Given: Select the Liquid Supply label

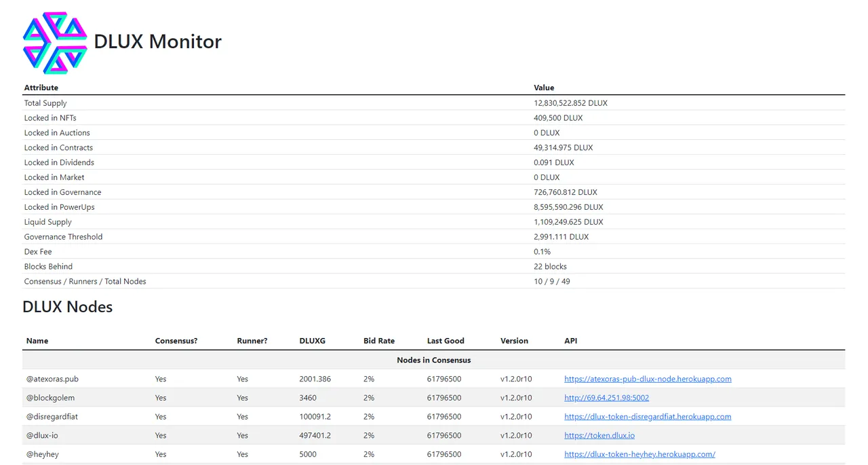Looking at the screenshot, I should pos(47,223).
